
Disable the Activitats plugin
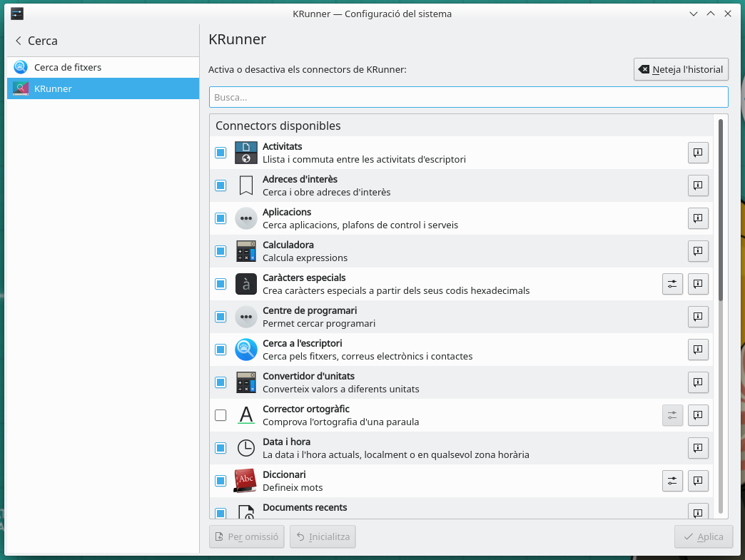click(x=221, y=153)
